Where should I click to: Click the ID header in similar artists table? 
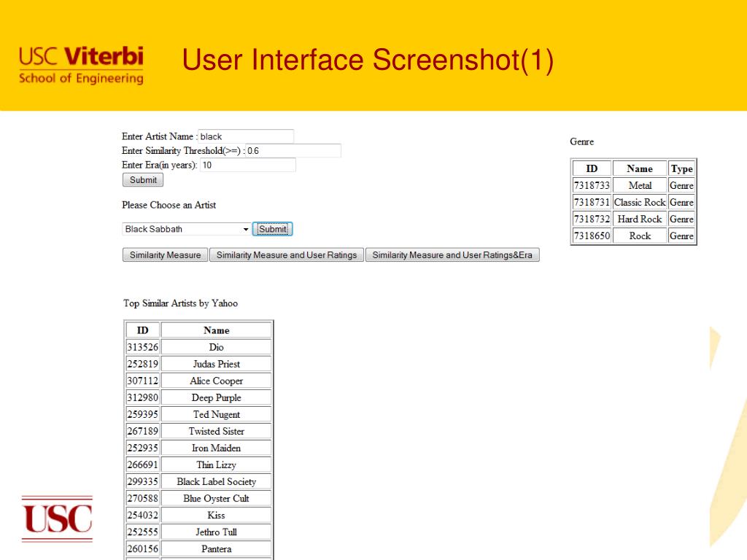pos(142,330)
